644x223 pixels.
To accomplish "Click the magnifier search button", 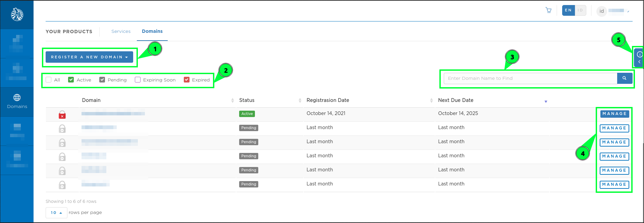I will tap(625, 78).
